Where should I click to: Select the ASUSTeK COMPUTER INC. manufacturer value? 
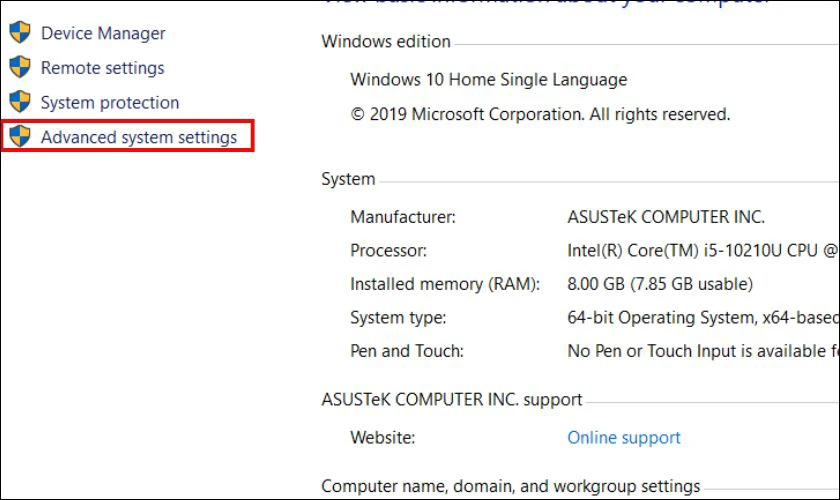point(666,217)
